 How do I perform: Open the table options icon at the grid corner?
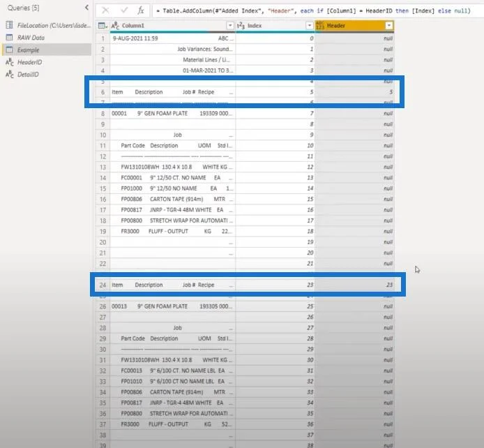pos(103,26)
